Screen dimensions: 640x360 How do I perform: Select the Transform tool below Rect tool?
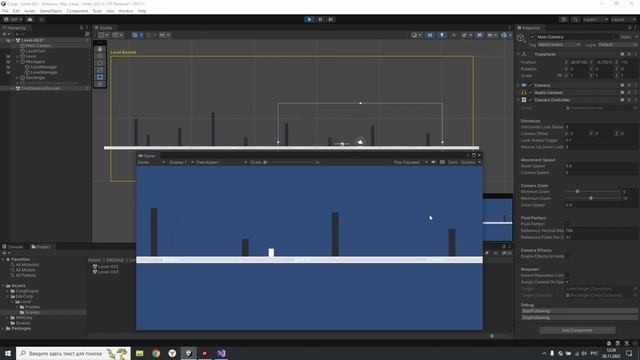point(100,84)
